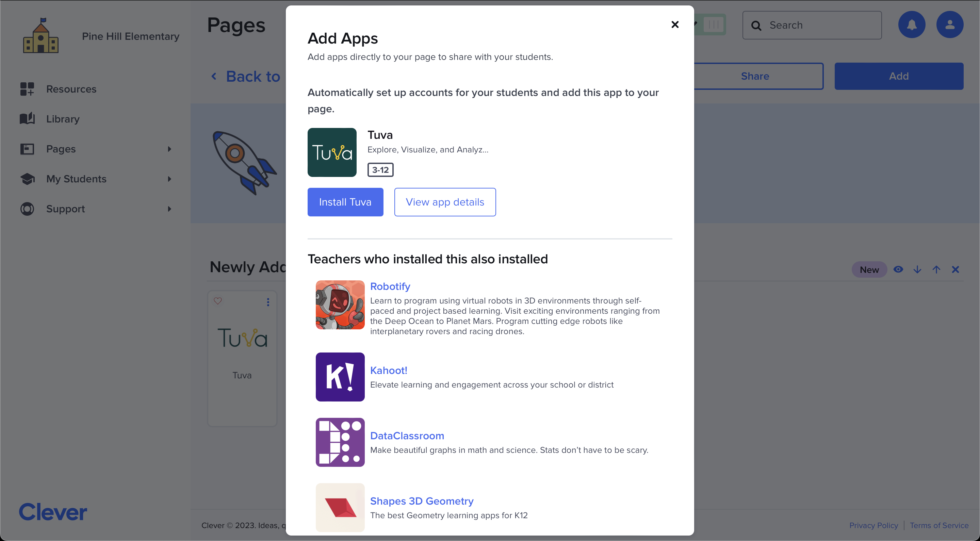Viewport: 980px width, 541px height.
Task: Click the Tuva app name in dialog
Action: click(380, 135)
